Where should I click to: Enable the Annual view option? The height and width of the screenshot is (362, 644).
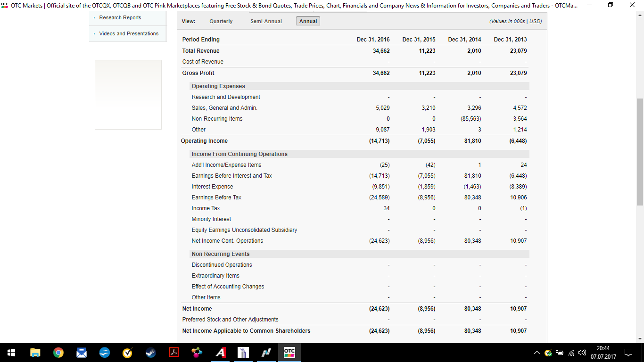coord(308,21)
